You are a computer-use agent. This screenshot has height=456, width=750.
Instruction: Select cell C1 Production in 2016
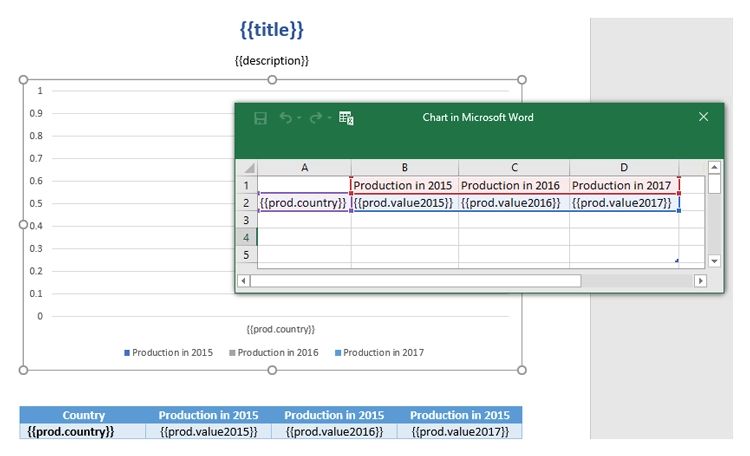coord(514,185)
